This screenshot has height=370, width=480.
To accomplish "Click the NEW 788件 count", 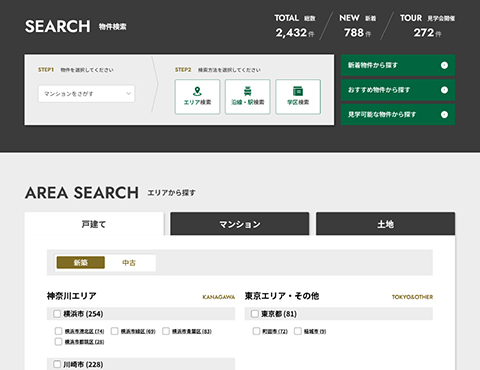I will (x=357, y=26).
